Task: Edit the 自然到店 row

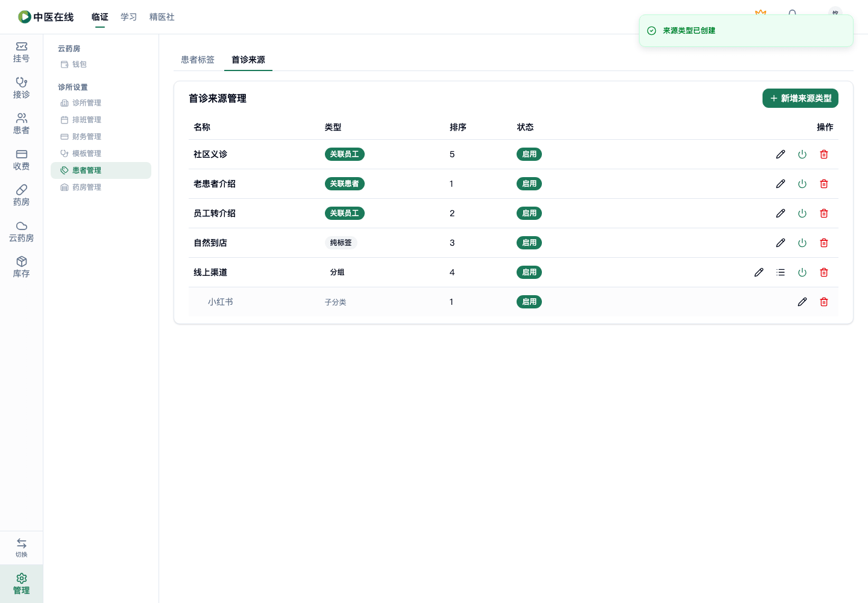Action: [x=781, y=243]
